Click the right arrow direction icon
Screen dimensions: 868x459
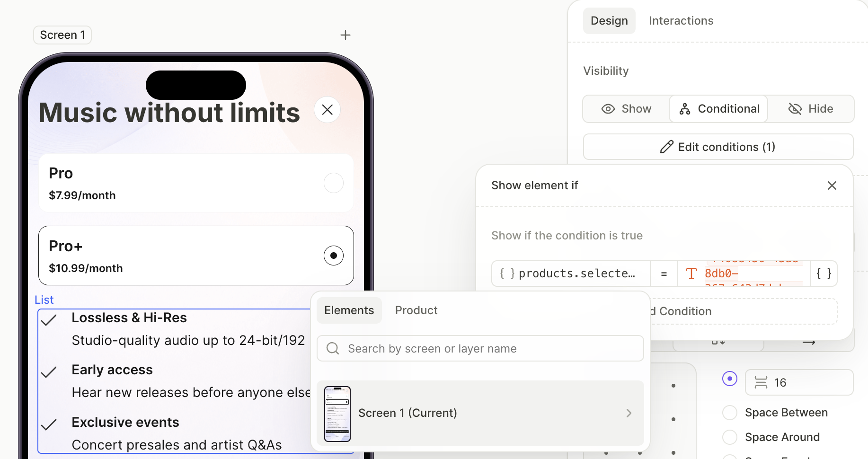pyautogui.click(x=809, y=342)
